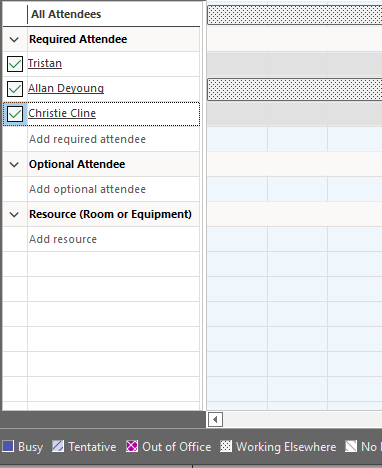Click the No Information legend icon
The width and height of the screenshot is (382, 468).
[351, 446]
